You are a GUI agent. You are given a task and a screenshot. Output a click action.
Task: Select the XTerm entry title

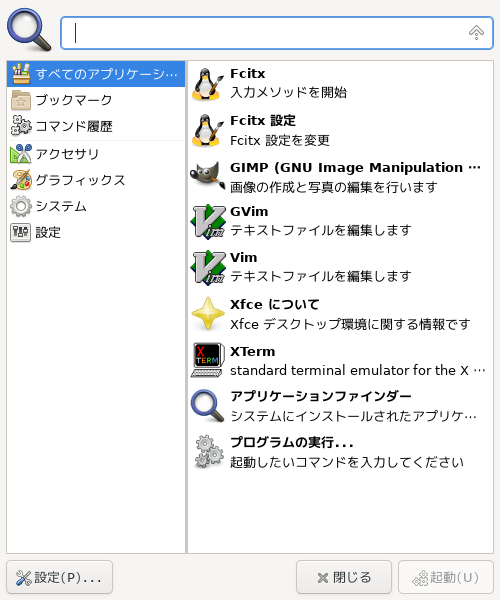(252, 351)
